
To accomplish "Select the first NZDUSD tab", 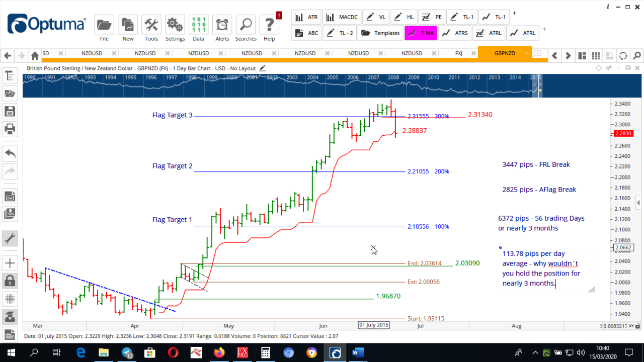I will pos(92,53).
